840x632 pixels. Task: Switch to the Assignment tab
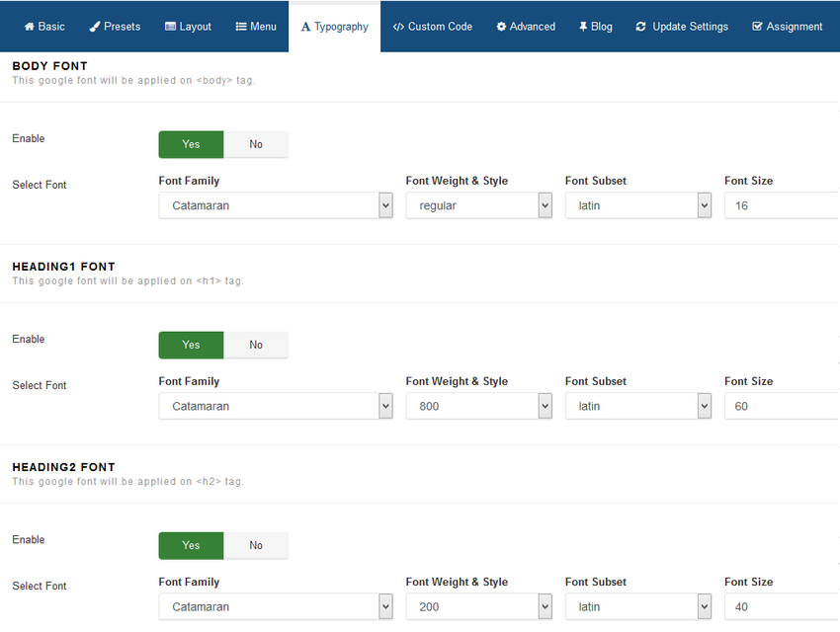click(787, 27)
